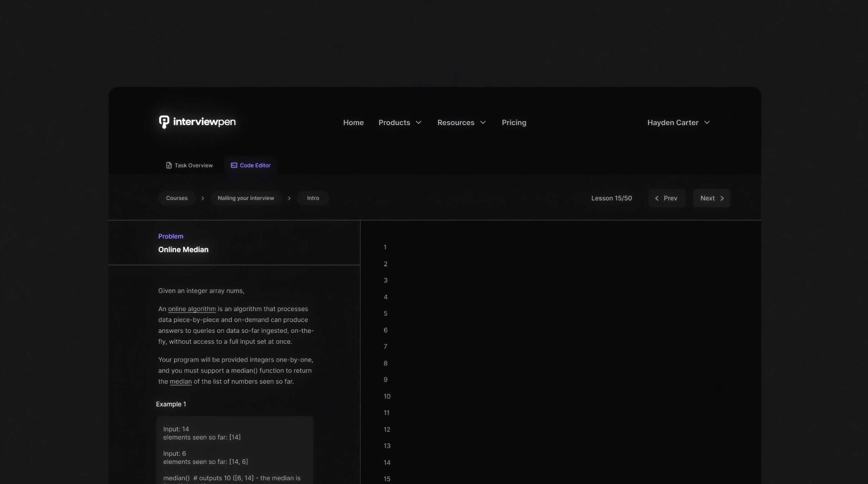Go to the Home page
Viewport: 868px width, 484px height.
[353, 122]
